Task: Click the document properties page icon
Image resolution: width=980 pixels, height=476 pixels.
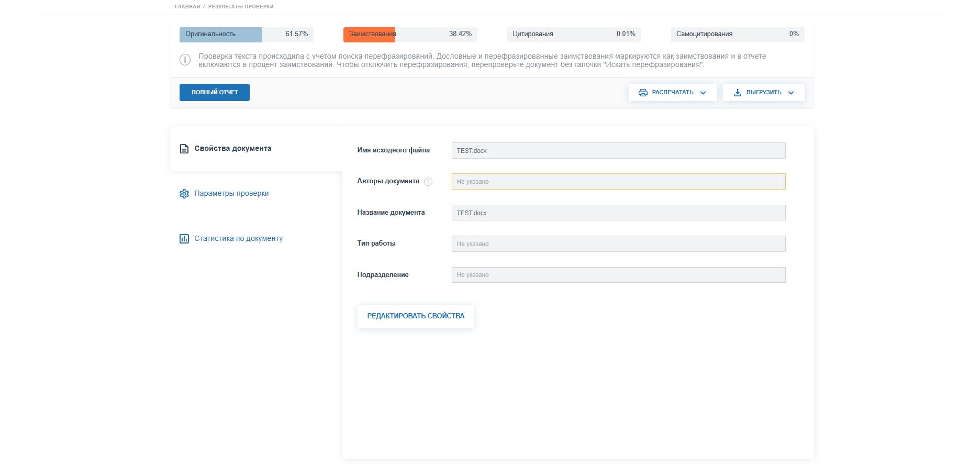Action: point(184,149)
